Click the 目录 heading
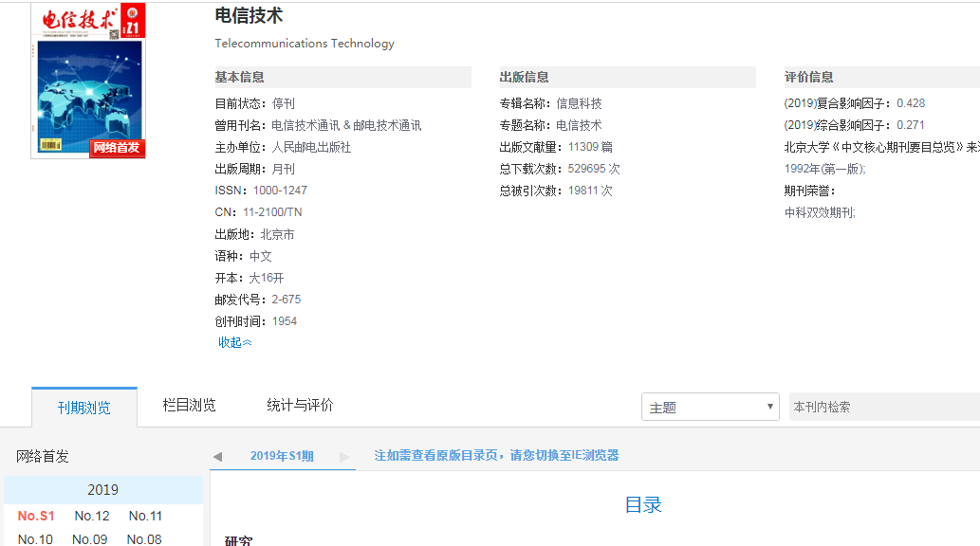 [x=643, y=505]
